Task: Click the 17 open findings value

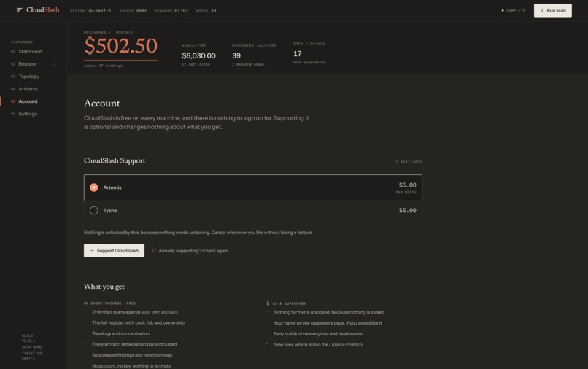Action: point(298,54)
